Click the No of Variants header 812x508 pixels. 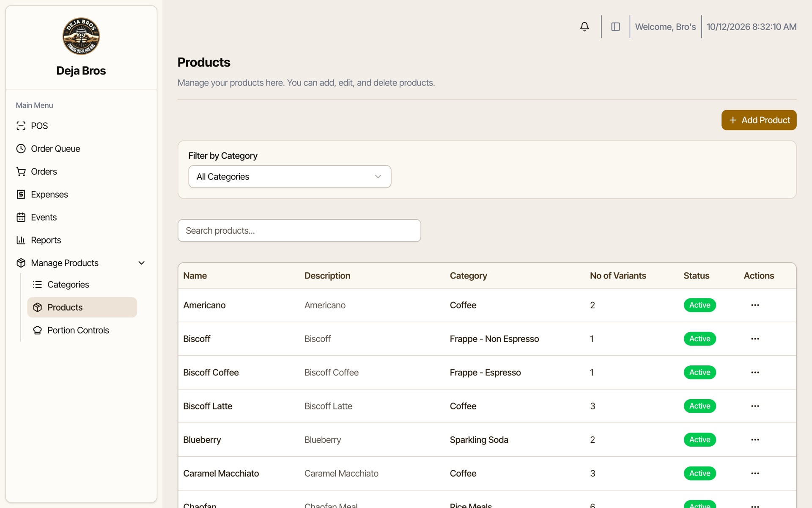pos(618,276)
